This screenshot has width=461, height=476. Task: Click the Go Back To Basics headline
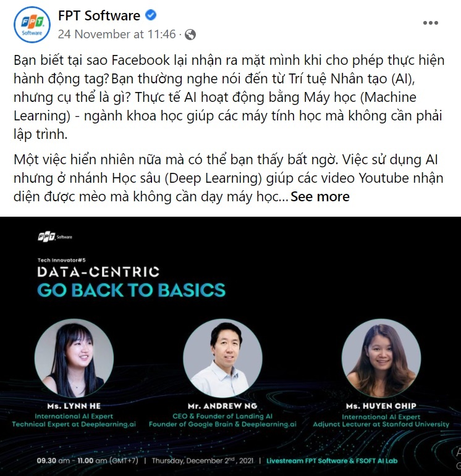coord(131,290)
